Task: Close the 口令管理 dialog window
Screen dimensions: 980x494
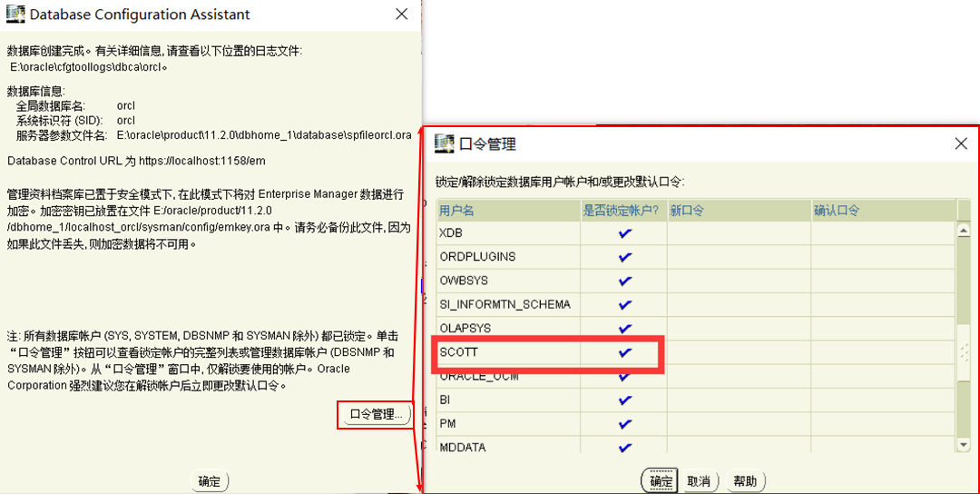Action: pyautogui.click(x=961, y=143)
